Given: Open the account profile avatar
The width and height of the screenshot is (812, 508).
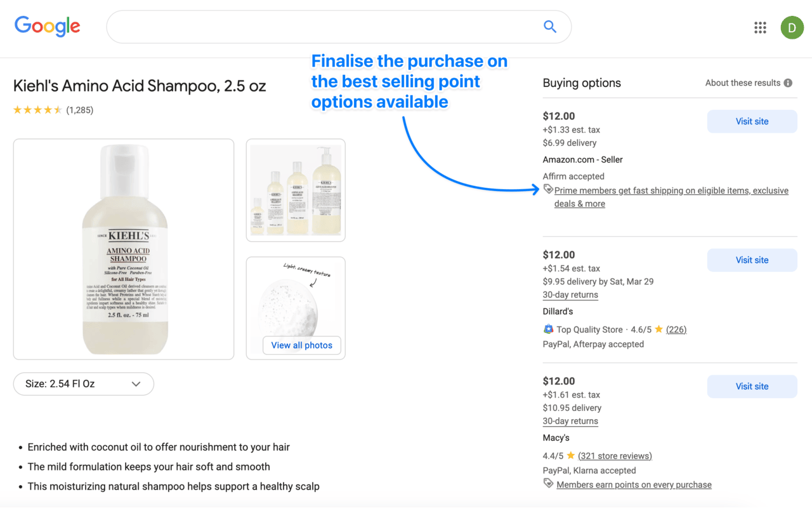Looking at the screenshot, I should point(792,27).
